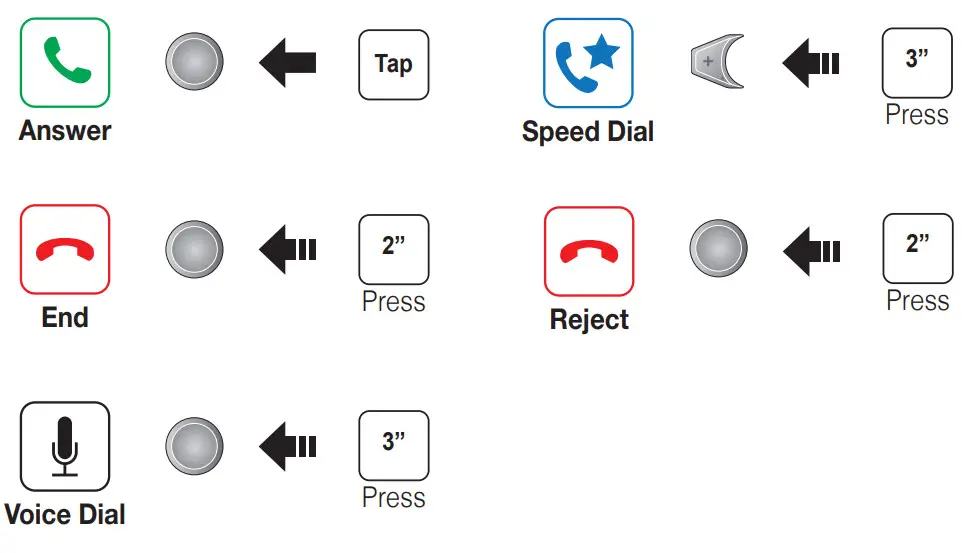The height and width of the screenshot is (553, 968).
Task: Click the Speed Dial text label
Action: [588, 132]
